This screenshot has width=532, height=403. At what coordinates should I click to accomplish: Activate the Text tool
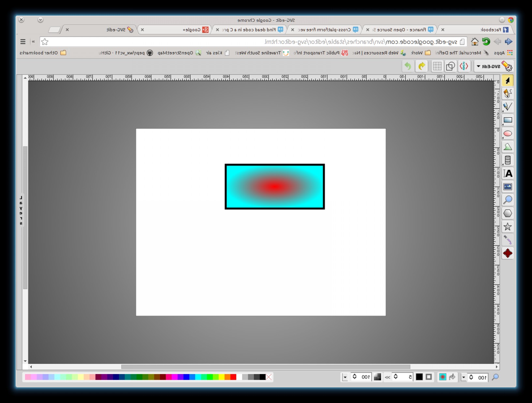click(508, 173)
